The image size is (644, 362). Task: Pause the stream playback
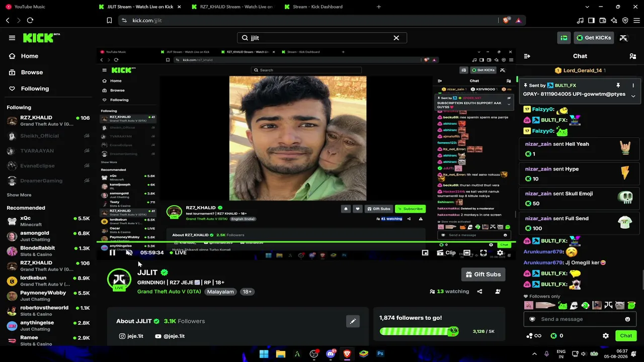[x=112, y=253]
